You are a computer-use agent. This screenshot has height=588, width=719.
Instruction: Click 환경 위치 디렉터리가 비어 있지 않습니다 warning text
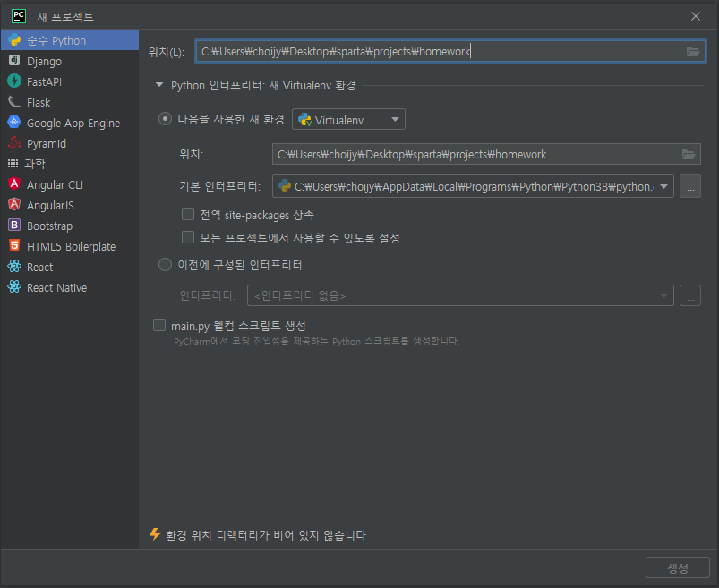coord(266,535)
